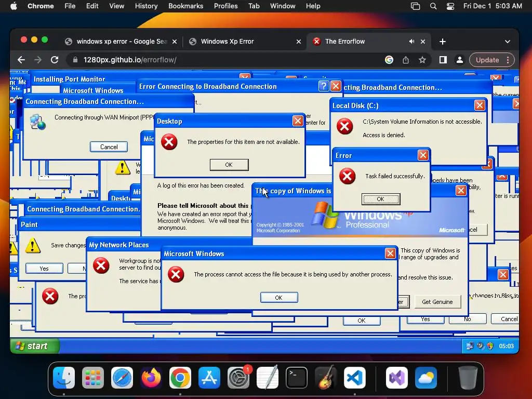Click 'A log of this error has been created.' text
The image size is (532, 399).
click(201, 185)
